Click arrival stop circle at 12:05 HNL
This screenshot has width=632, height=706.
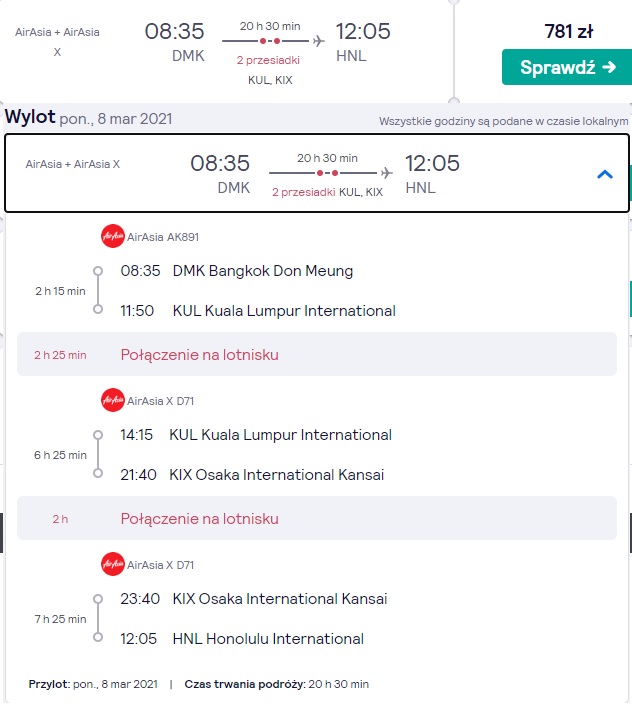pyautogui.click(x=98, y=638)
